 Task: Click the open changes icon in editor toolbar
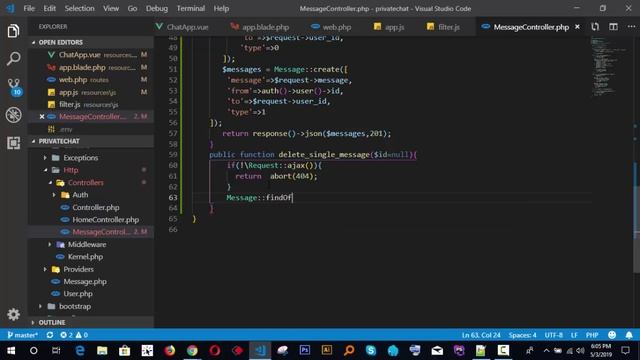tap(595, 27)
